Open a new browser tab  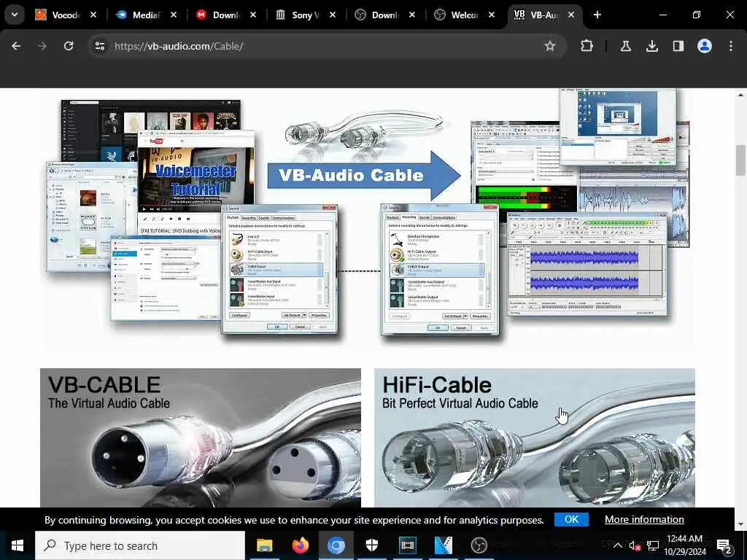597,15
